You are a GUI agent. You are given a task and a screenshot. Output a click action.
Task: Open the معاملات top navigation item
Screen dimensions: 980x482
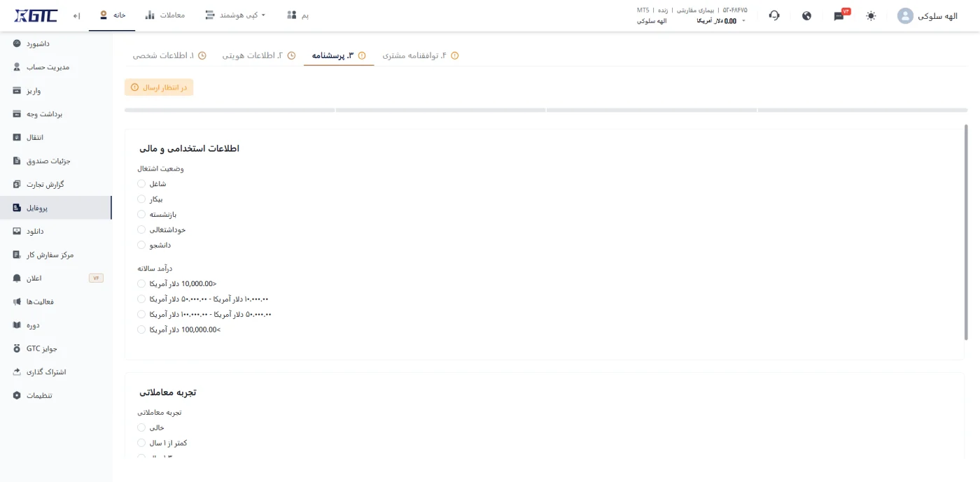click(x=165, y=15)
